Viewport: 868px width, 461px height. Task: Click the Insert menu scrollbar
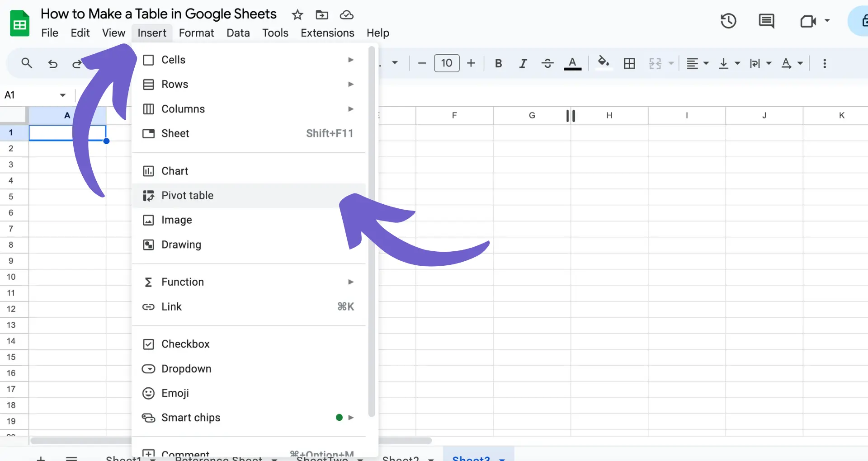point(372,231)
